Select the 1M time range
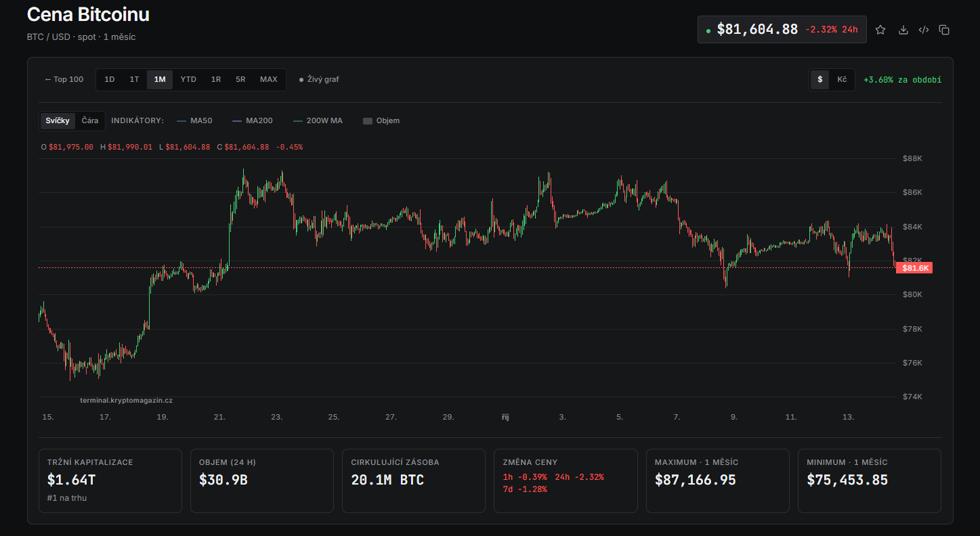 point(160,79)
